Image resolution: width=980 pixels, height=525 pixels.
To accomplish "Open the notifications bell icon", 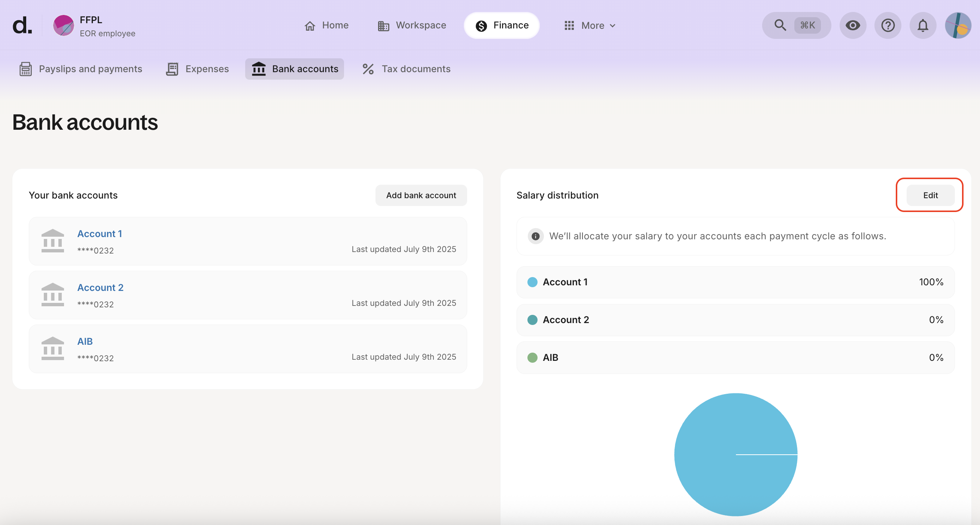I will coord(923,25).
